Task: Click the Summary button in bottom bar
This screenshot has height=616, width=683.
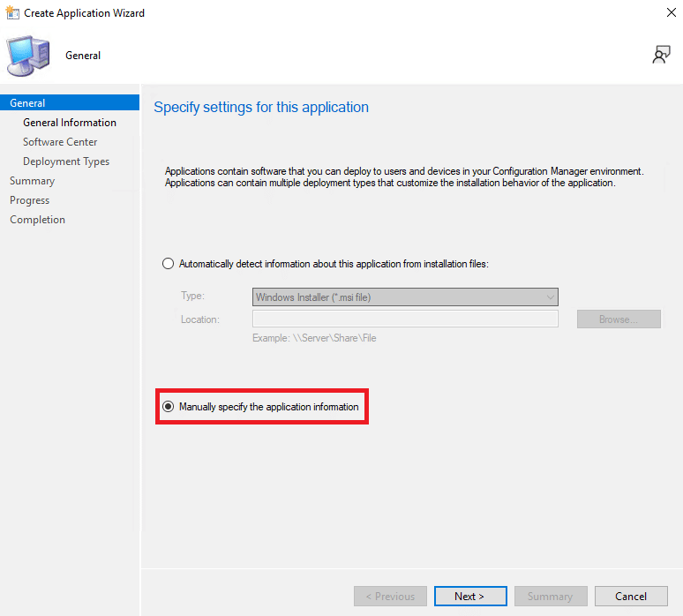Action: pos(550,597)
